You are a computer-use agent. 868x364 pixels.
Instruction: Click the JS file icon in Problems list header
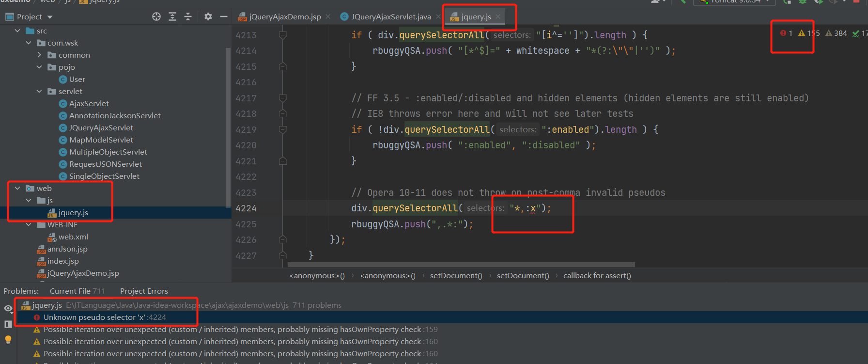pyautogui.click(x=26, y=305)
